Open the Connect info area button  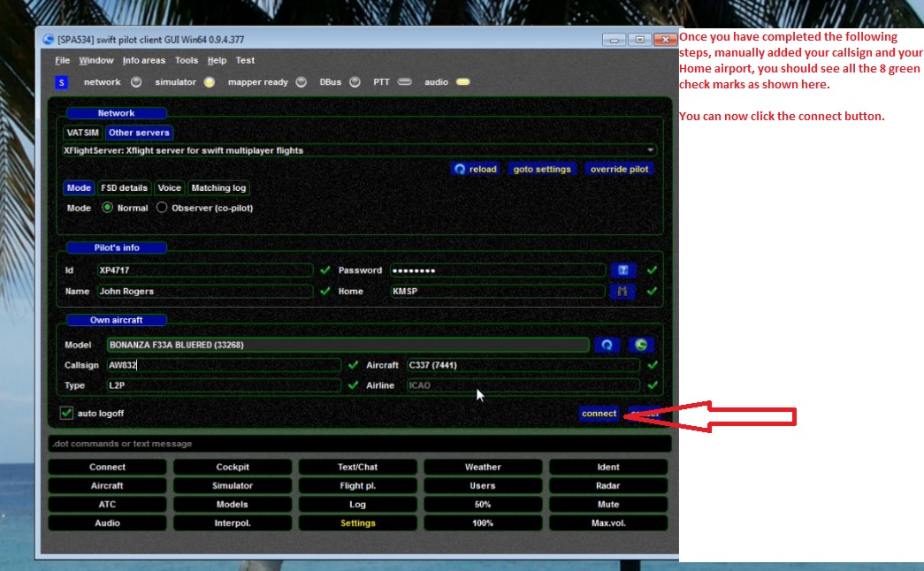tap(107, 468)
